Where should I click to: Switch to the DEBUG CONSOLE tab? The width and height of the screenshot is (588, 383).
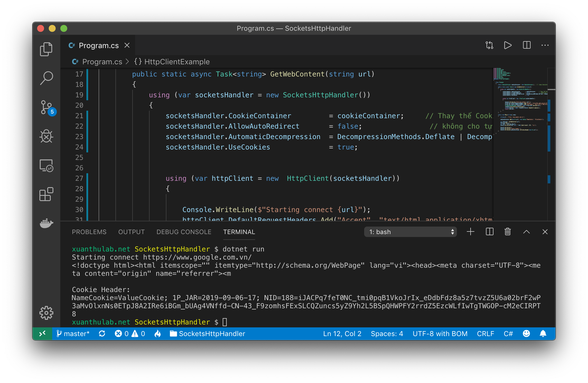pyautogui.click(x=184, y=232)
